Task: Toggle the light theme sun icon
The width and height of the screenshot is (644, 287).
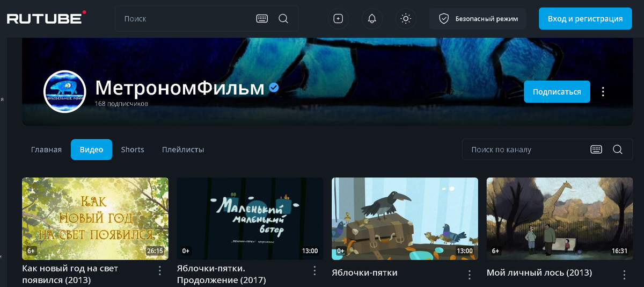Action: (406, 19)
